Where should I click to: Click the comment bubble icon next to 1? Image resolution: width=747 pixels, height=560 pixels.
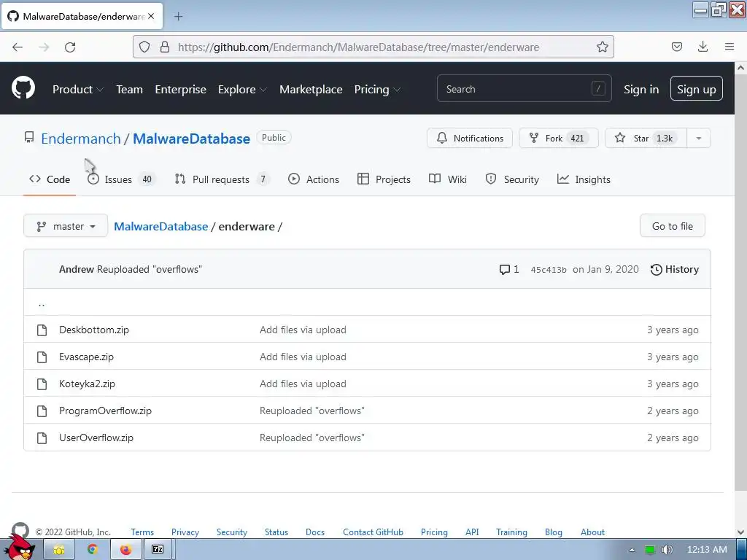[x=504, y=270]
